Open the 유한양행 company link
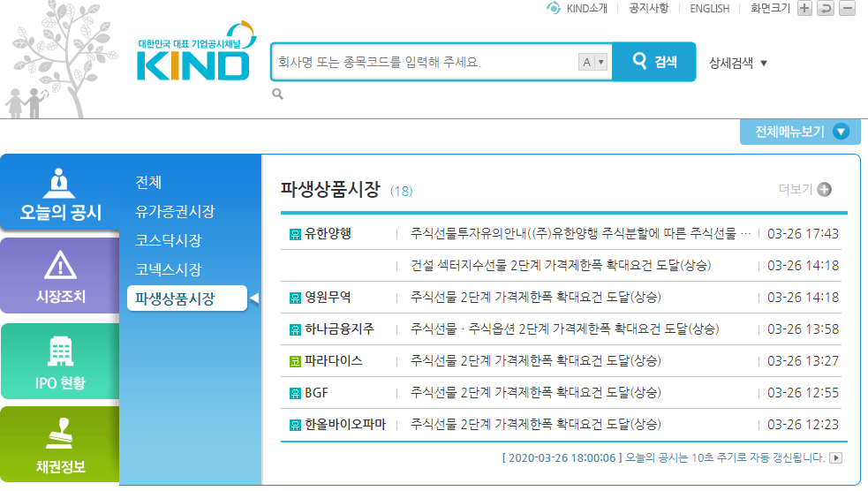 328,234
